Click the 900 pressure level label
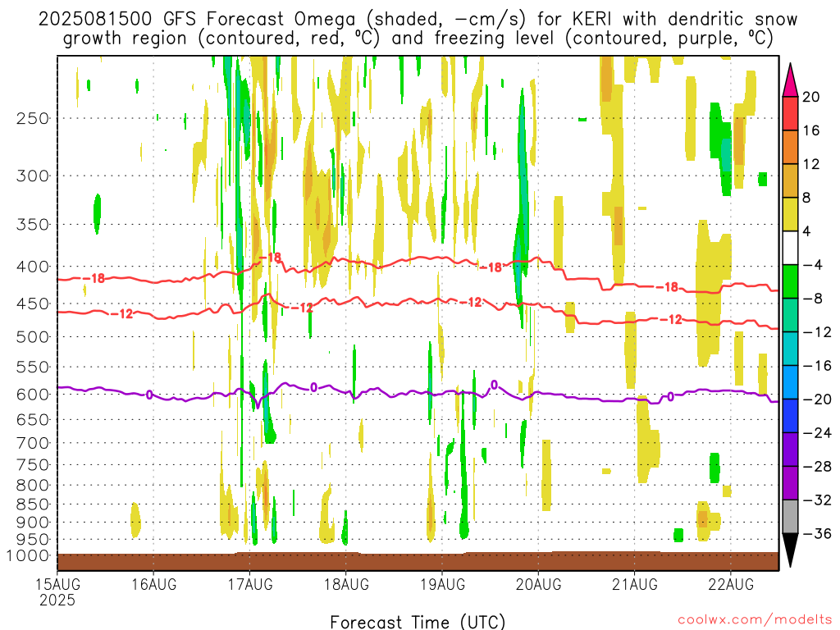The height and width of the screenshot is (630, 840). tap(33, 523)
